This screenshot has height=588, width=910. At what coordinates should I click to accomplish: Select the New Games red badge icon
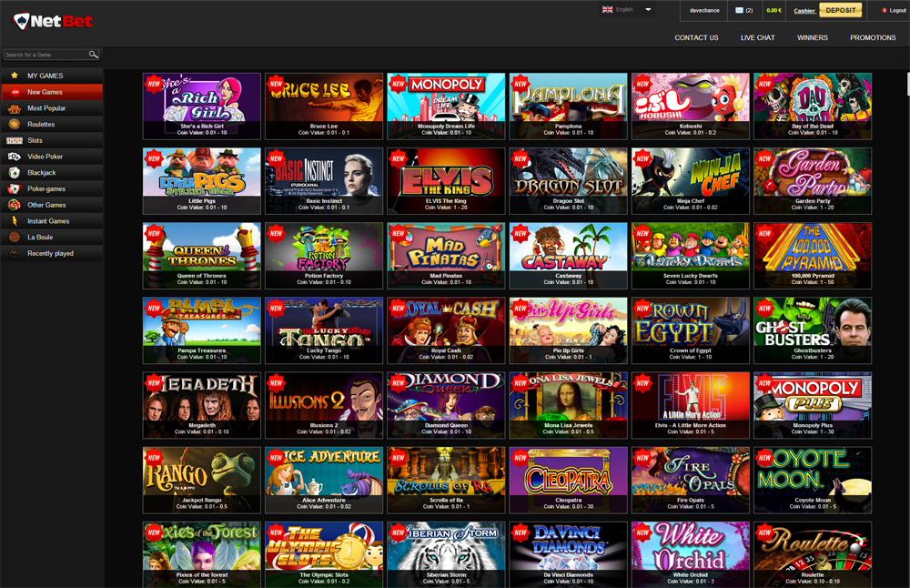(x=15, y=92)
